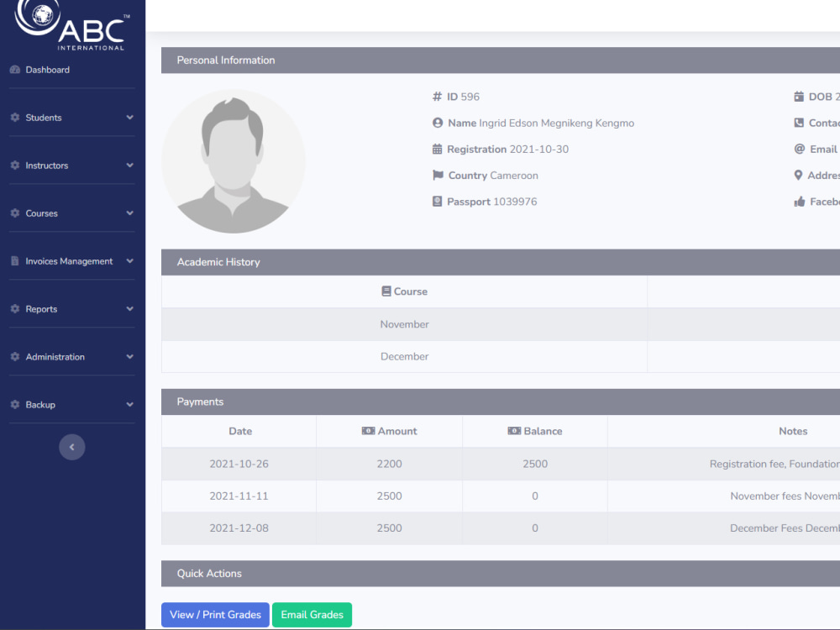Click the flag icon next to Country Cameroon

(x=438, y=175)
